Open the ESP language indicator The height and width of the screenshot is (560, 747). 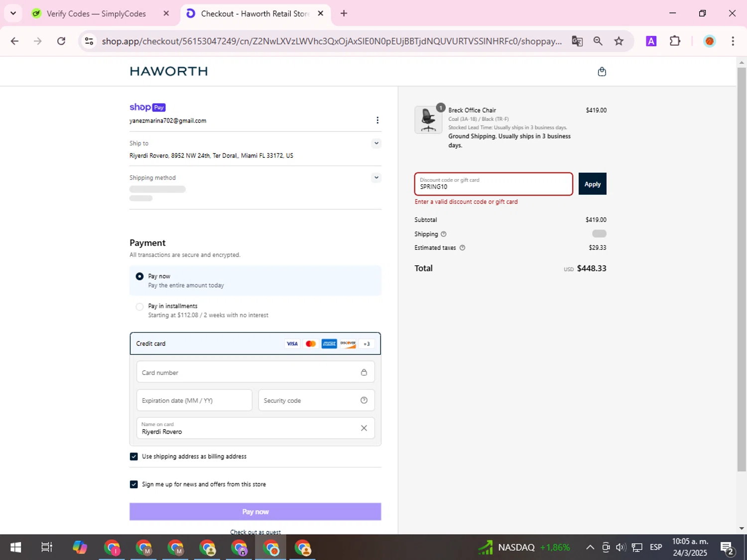tap(656, 548)
